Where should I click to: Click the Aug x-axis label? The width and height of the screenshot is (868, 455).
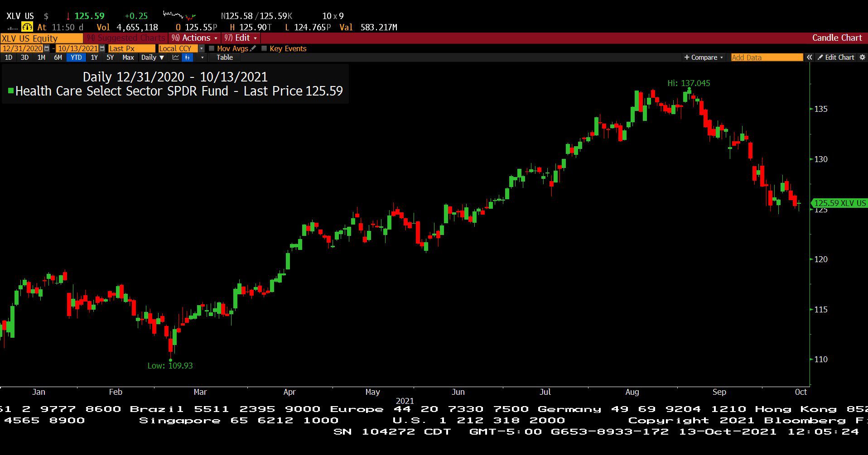(x=632, y=392)
